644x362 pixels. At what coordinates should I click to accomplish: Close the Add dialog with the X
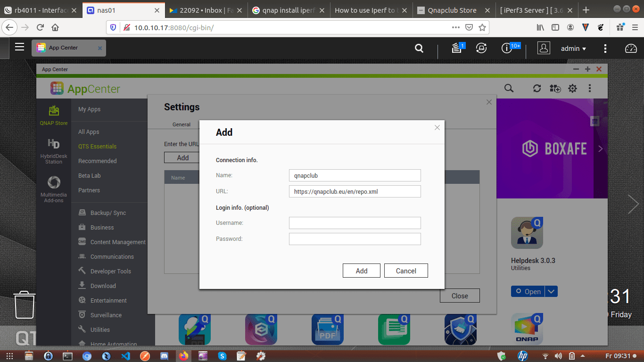(x=437, y=127)
